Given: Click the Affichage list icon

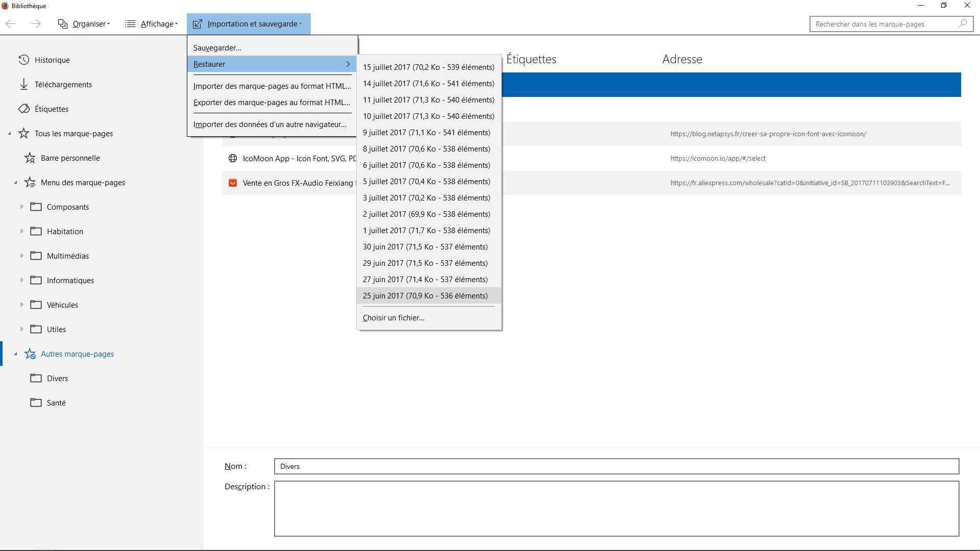Looking at the screenshot, I should tap(130, 24).
